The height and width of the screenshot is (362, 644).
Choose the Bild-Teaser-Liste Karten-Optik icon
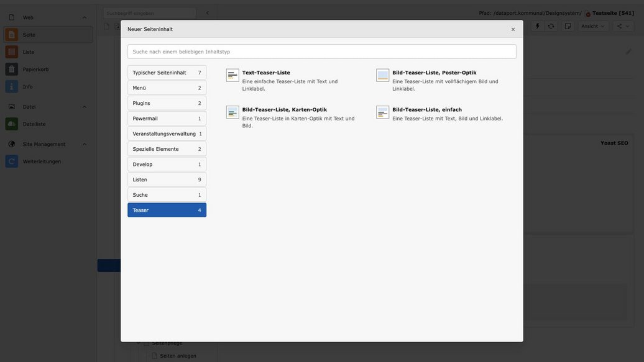[232, 112]
